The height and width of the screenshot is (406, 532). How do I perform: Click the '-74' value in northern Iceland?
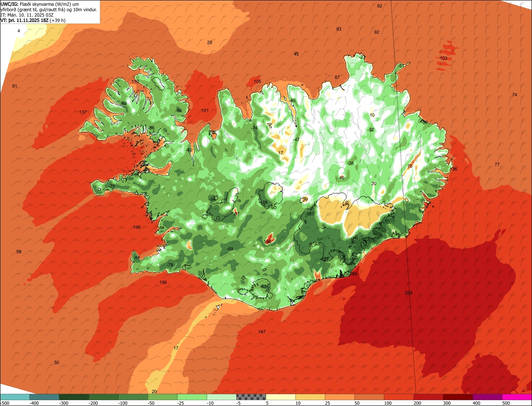coord(254,128)
